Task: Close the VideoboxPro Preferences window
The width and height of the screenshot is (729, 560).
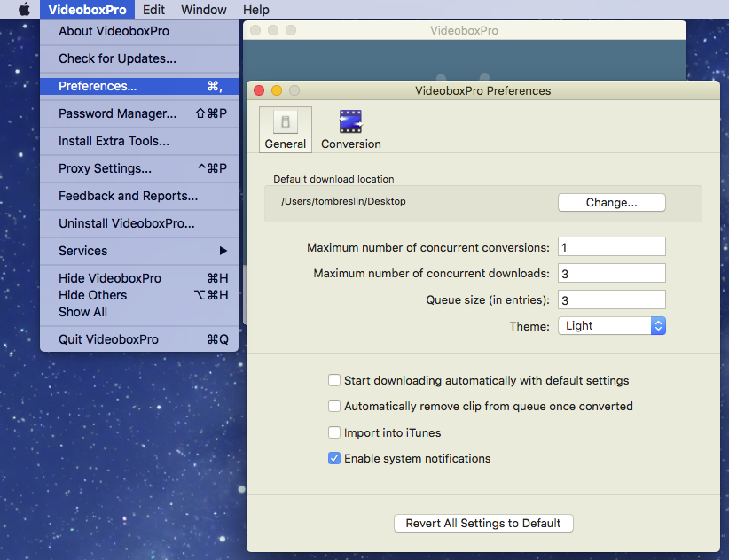Action: tap(259, 90)
